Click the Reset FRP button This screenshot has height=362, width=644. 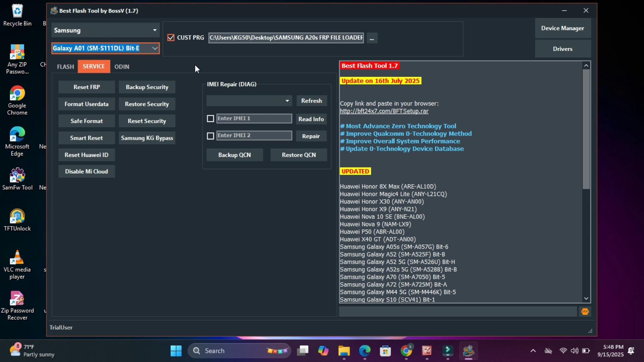pyautogui.click(x=87, y=87)
